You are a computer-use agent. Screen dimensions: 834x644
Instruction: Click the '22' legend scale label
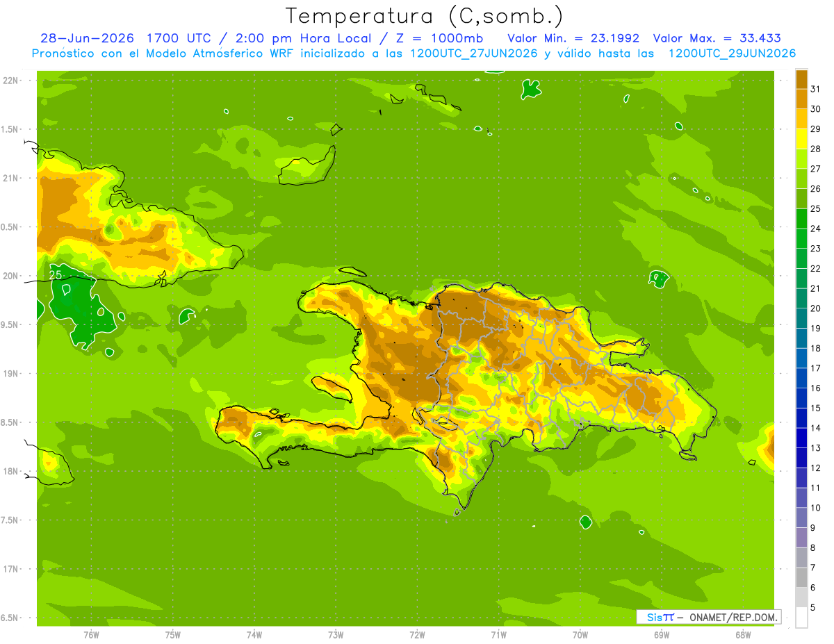click(x=816, y=268)
